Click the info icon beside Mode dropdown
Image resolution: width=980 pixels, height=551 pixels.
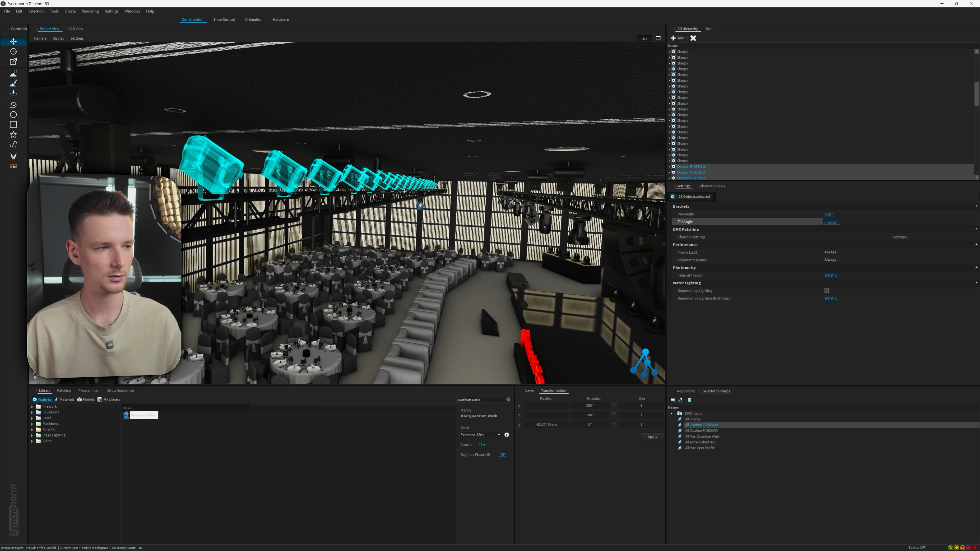click(x=506, y=435)
